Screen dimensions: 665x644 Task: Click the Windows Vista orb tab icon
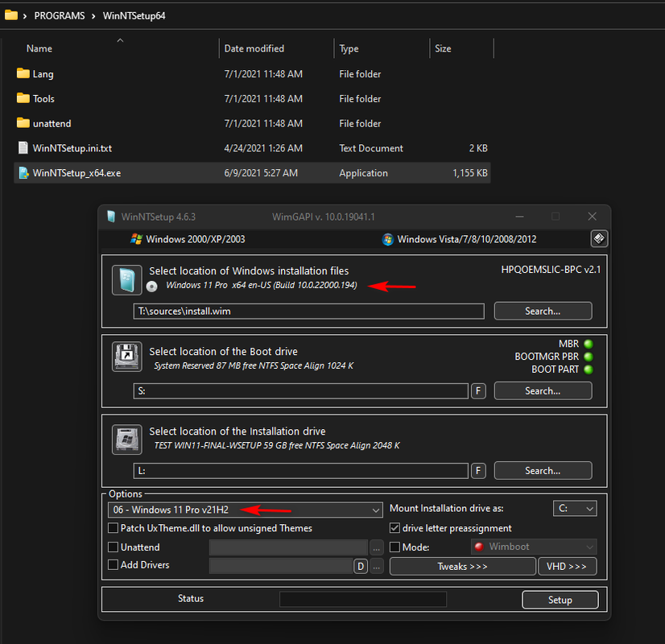[387, 239]
